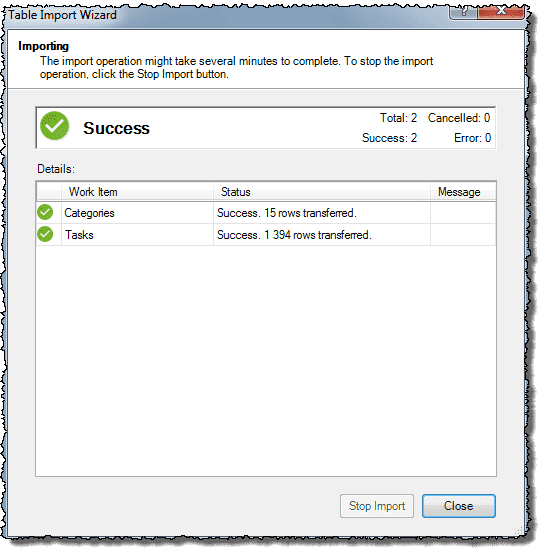
Task: Click the large green Success checkmark icon
Action: [55, 126]
